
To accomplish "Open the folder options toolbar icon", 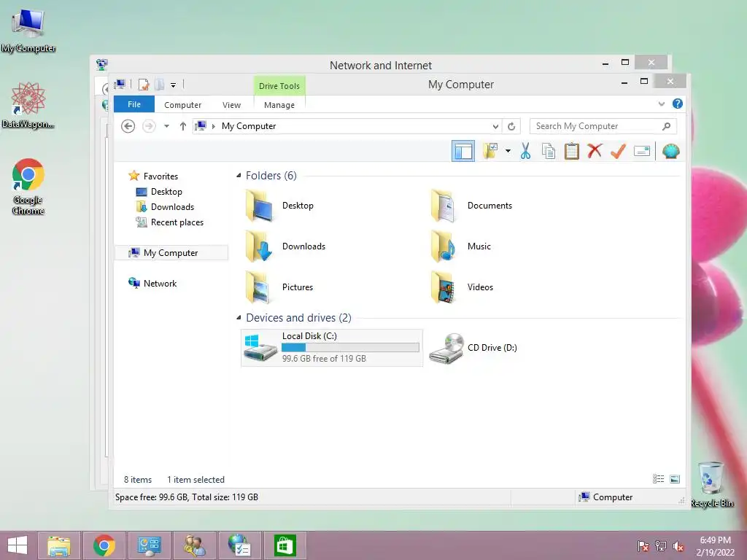I will coord(489,152).
